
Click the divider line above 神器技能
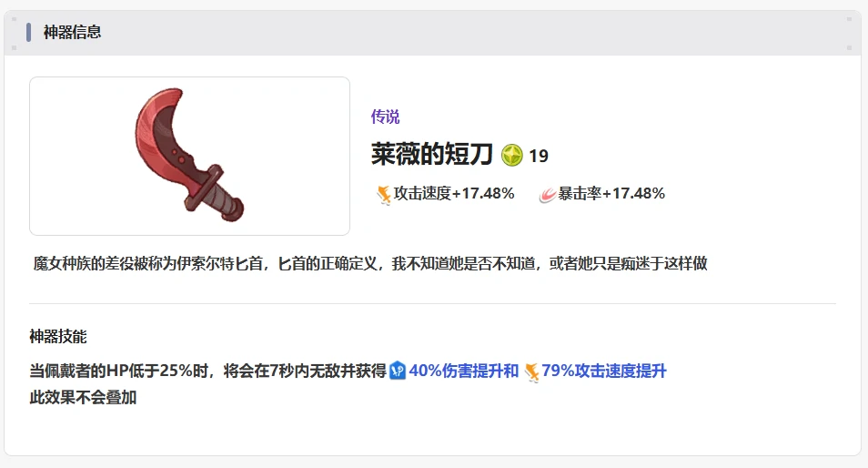click(432, 303)
